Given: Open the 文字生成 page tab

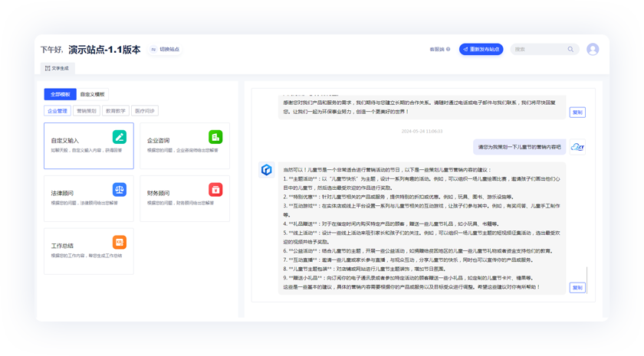Looking at the screenshot, I should 57,68.
